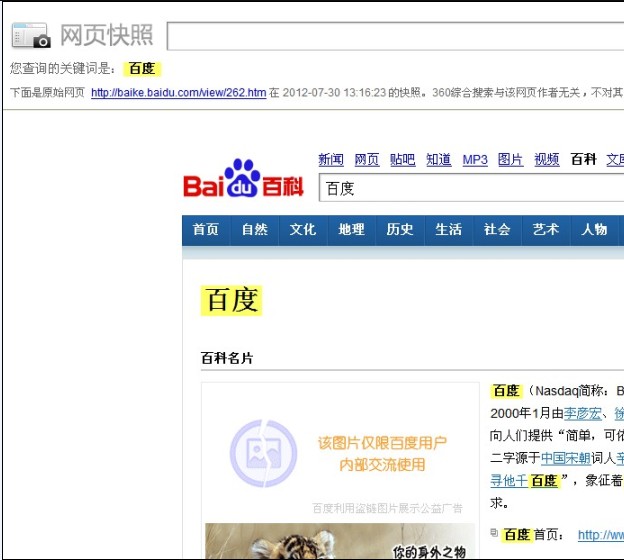The width and height of the screenshot is (624, 560).
Task: Select the 自然 category tab
Action: 255,230
